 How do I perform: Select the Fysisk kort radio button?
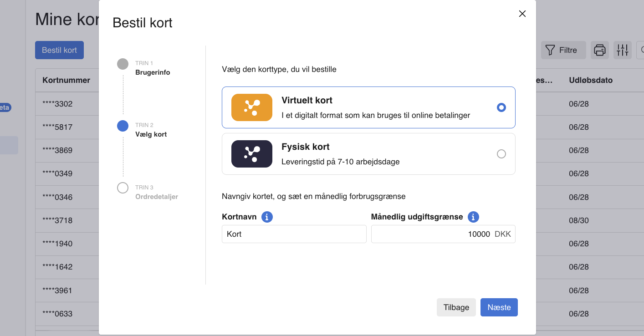(501, 154)
